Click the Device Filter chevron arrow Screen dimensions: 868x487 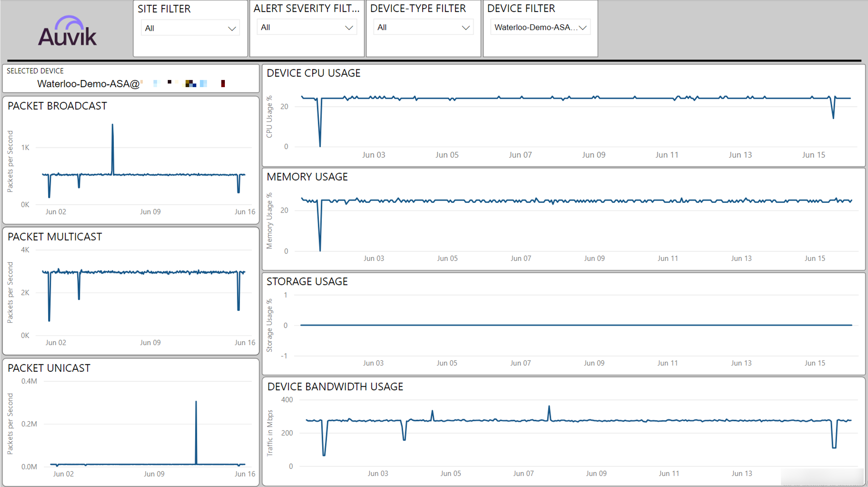coord(583,28)
